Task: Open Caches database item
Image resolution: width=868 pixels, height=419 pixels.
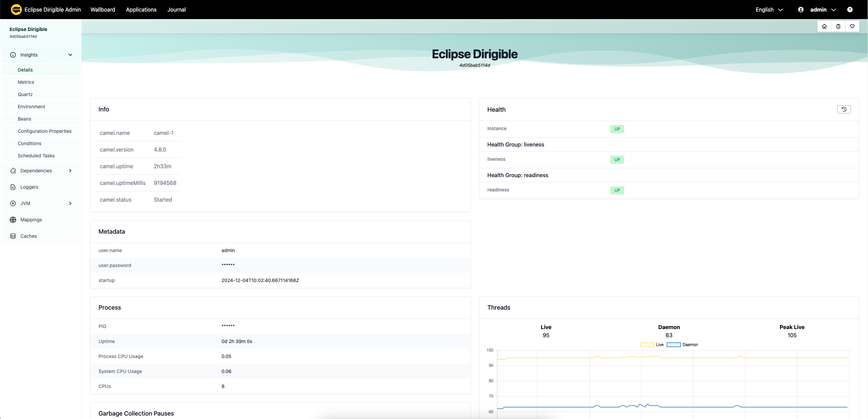Action: 41,236
